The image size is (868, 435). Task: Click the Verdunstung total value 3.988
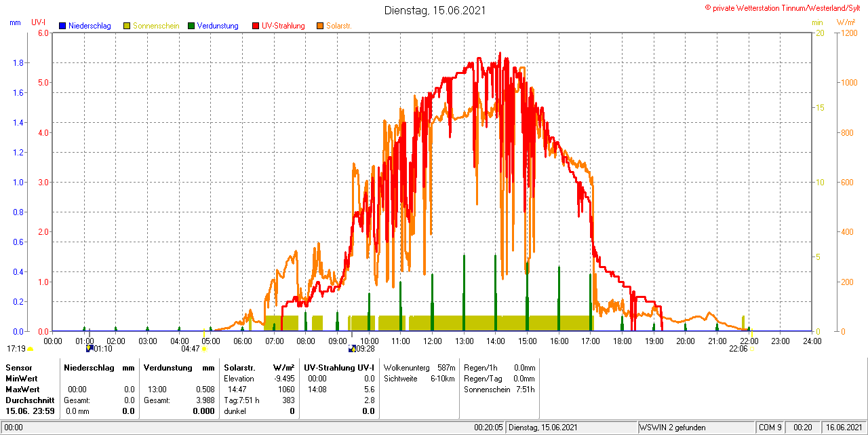click(205, 400)
